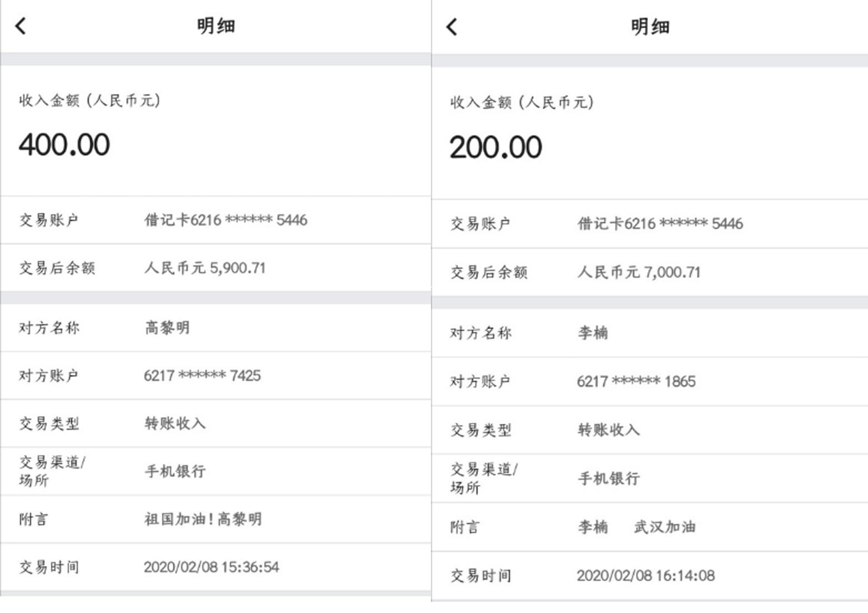Click the remark text 武汉加油
The height and width of the screenshot is (613, 868).
coord(665,526)
